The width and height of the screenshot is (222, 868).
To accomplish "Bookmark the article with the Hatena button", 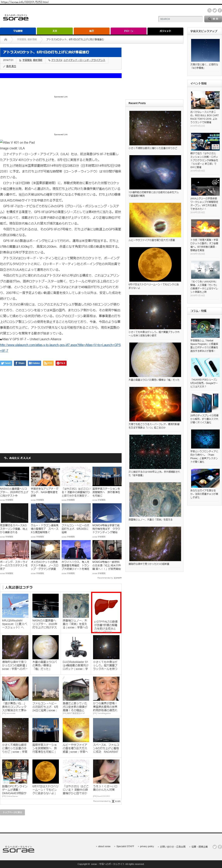I will coord(34,363).
